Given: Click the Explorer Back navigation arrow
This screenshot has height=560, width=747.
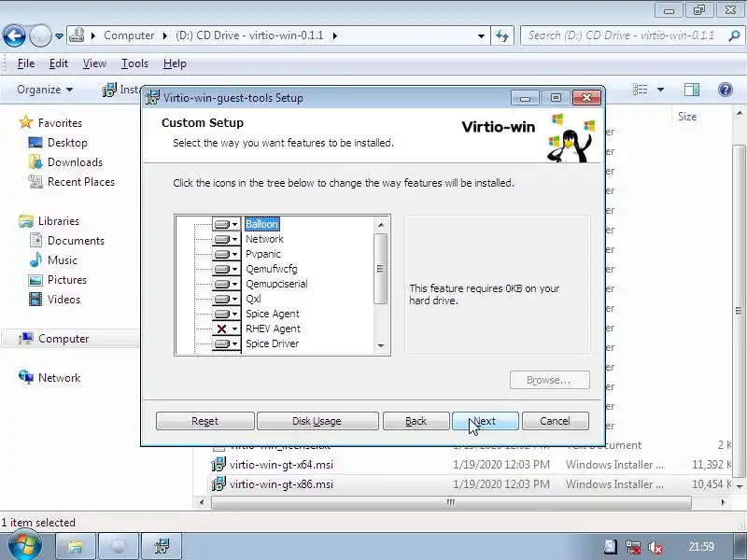Looking at the screenshot, I should [14, 35].
